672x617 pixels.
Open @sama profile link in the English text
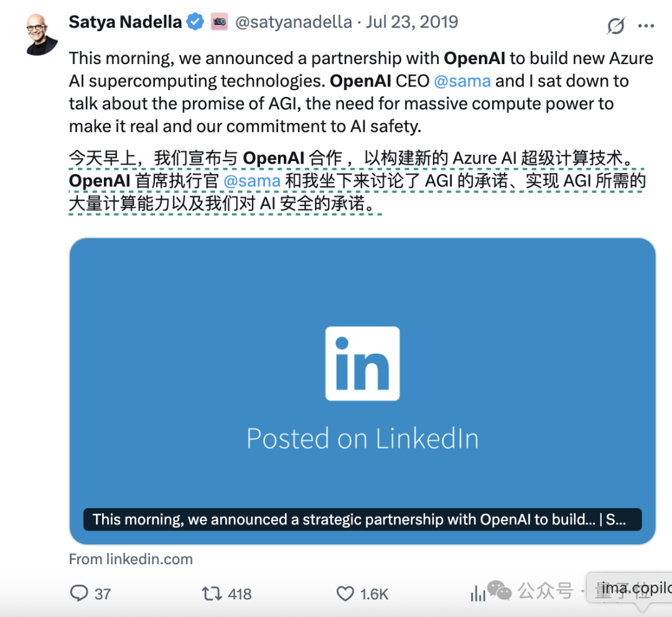pos(463,80)
